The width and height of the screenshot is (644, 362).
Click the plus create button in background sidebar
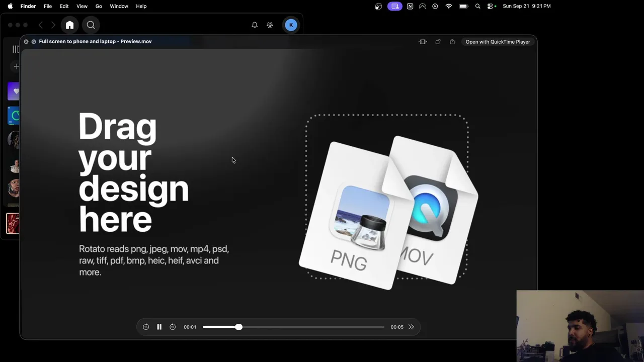coord(16,66)
